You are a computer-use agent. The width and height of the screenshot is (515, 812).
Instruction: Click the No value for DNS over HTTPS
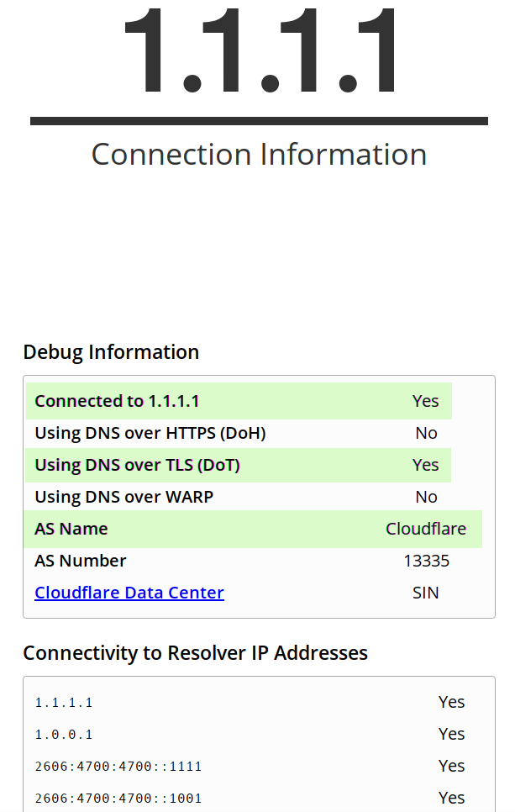point(426,433)
